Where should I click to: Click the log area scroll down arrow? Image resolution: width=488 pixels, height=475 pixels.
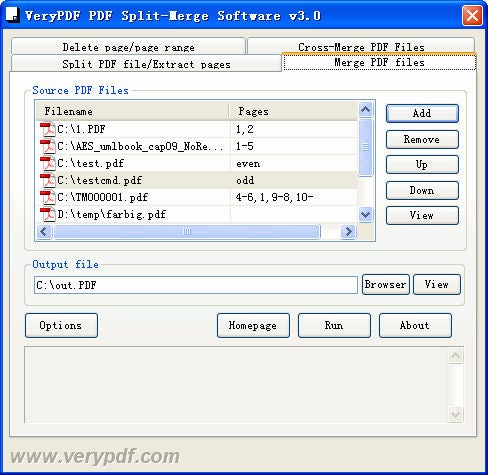[x=455, y=414]
